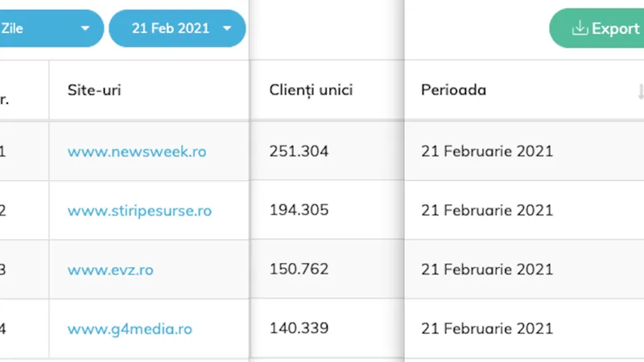
Task: Open the www.newsweek.ro link
Action: [137, 151]
